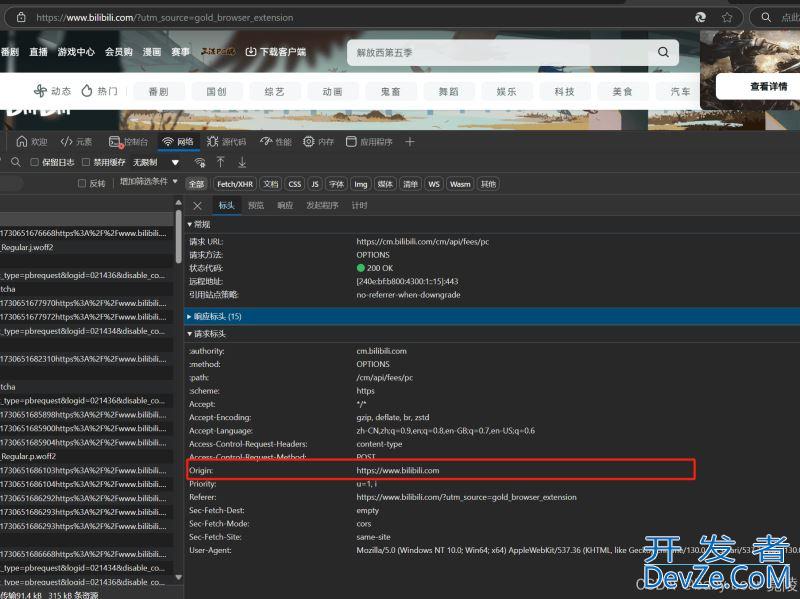Filter requests by CSS
This screenshot has height=599, width=800.
click(294, 184)
